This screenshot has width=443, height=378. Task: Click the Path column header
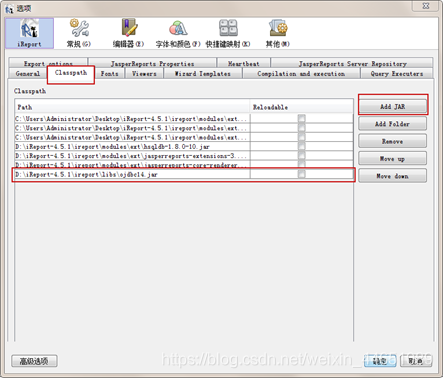pyautogui.click(x=132, y=107)
